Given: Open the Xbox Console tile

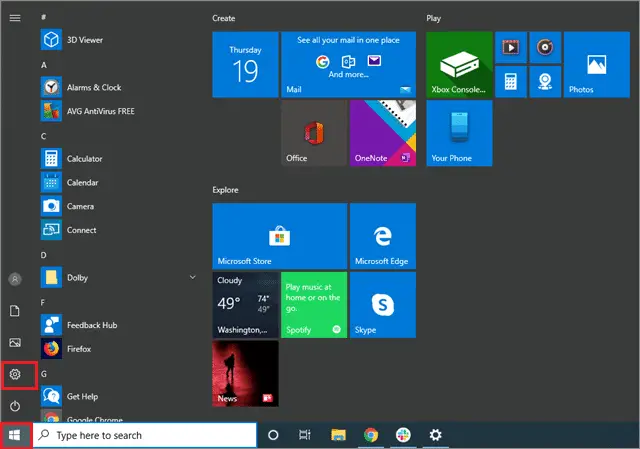Looking at the screenshot, I should pos(459,64).
